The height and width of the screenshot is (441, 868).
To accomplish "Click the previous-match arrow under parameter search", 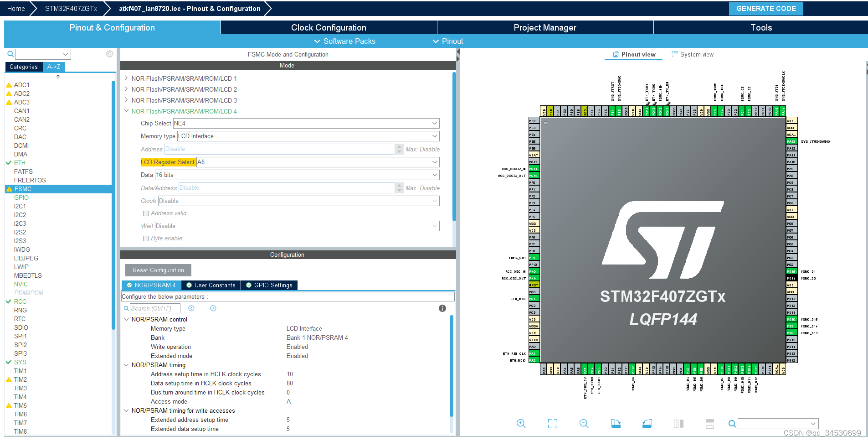I will [191, 308].
